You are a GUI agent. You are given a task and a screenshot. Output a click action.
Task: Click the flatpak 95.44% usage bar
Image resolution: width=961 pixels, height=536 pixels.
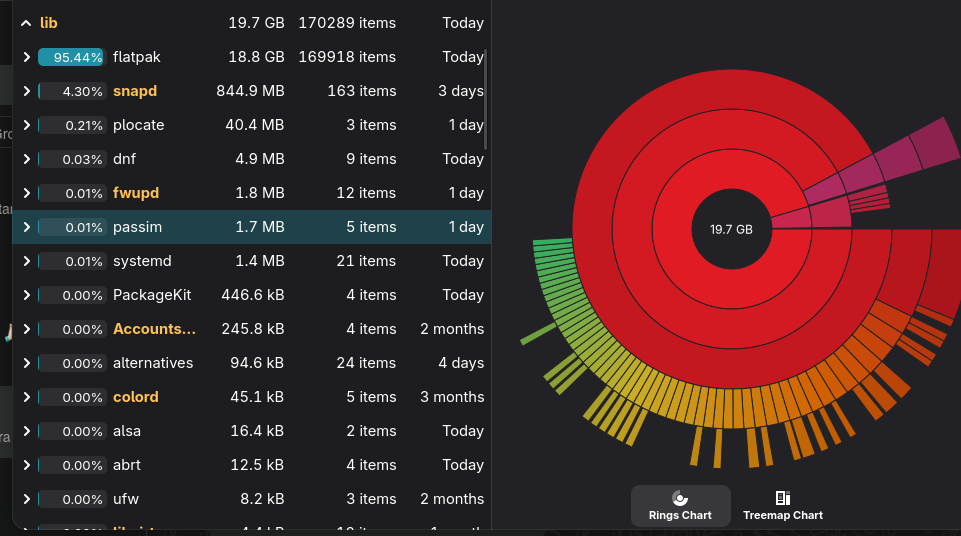pos(71,57)
